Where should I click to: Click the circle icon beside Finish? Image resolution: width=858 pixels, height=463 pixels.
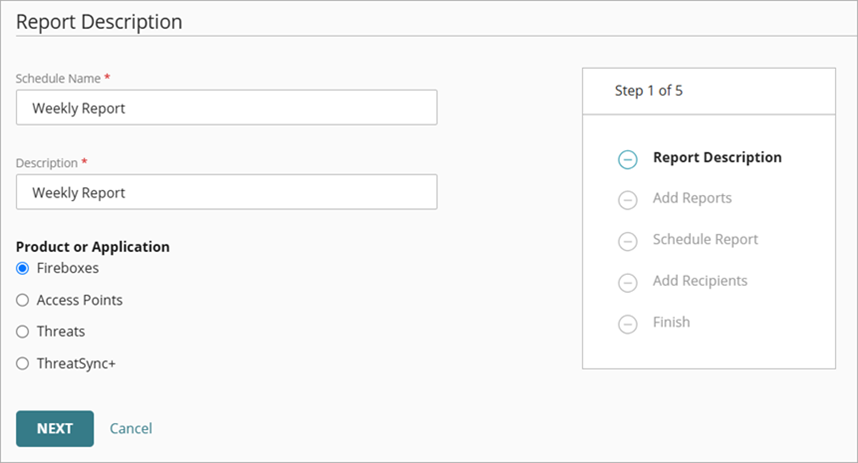click(628, 324)
